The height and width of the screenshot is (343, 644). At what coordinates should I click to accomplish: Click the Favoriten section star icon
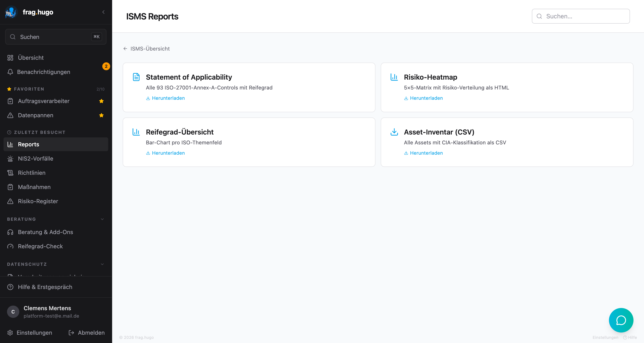[x=9, y=89]
